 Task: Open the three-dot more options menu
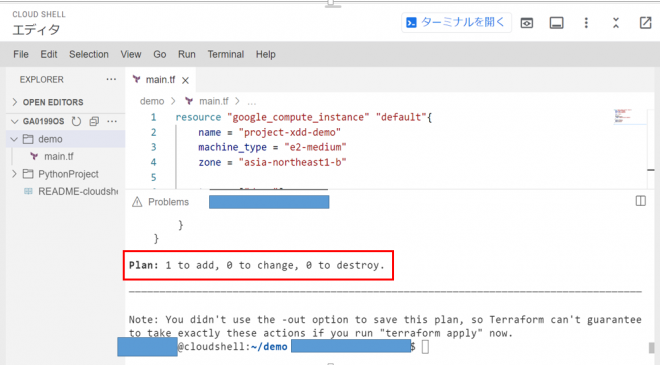click(x=586, y=23)
